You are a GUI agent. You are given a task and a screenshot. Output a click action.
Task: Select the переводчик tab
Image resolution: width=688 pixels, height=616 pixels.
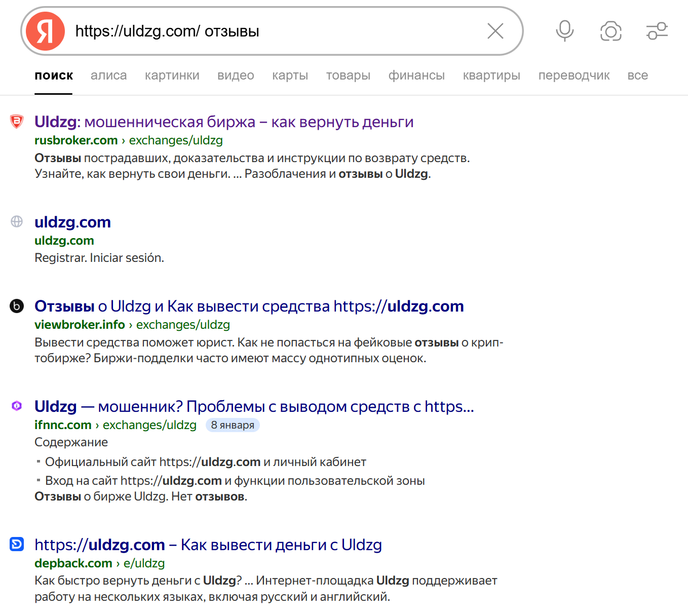point(574,75)
